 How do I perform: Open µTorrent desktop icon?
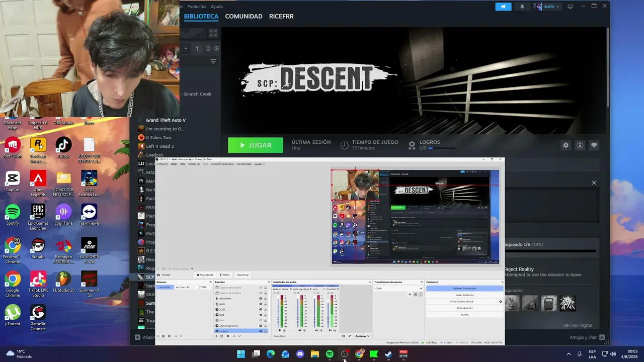(13, 315)
